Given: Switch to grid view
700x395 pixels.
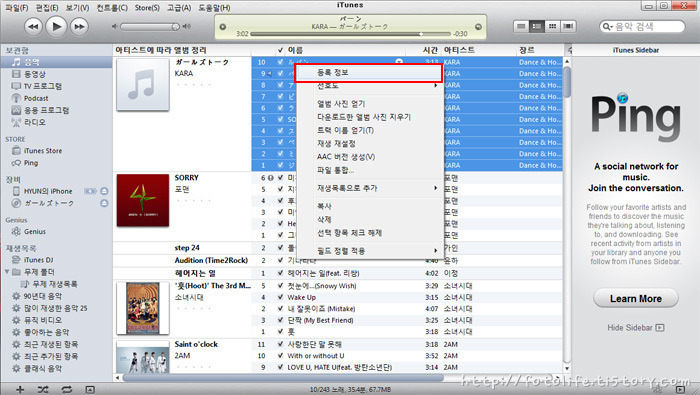Looking at the screenshot, I should 552,26.
